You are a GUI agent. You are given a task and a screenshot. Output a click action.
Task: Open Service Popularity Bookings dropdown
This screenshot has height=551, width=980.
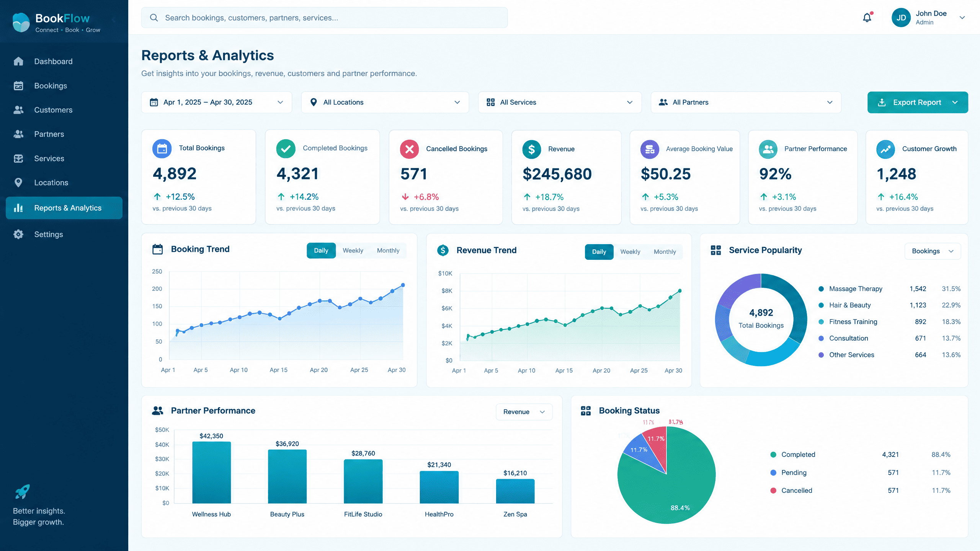[933, 251]
